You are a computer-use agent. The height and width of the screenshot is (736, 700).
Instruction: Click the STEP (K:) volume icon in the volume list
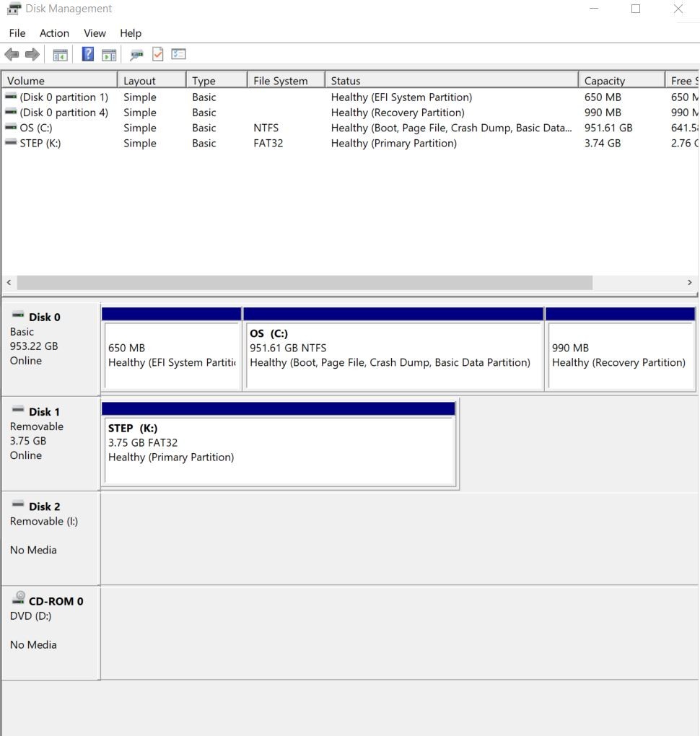click(10, 143)
